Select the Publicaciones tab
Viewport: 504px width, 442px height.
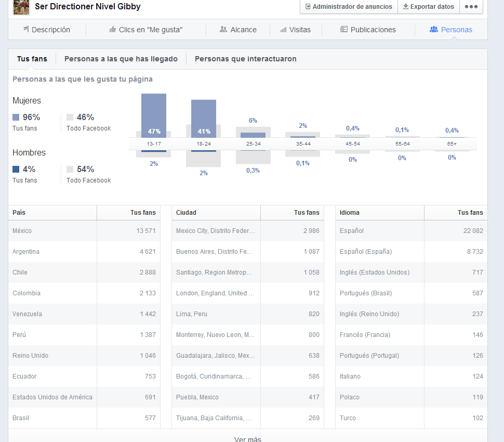(368, 30)
